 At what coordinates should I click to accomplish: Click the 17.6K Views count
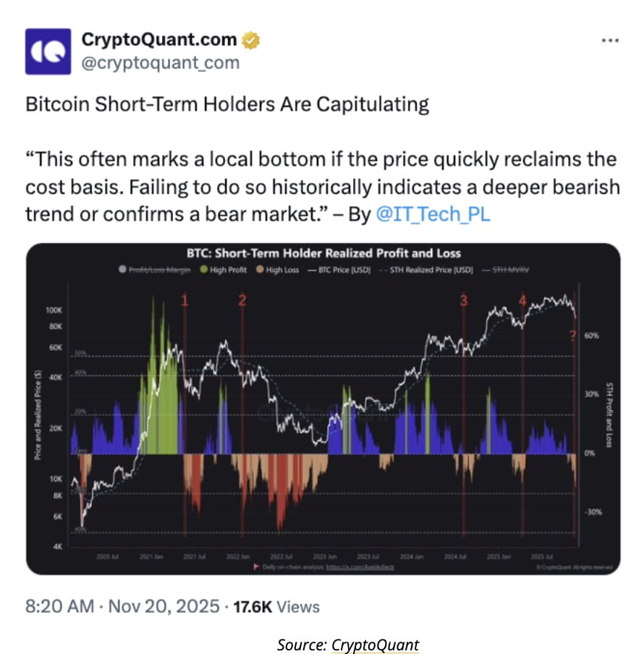[276, 607]
